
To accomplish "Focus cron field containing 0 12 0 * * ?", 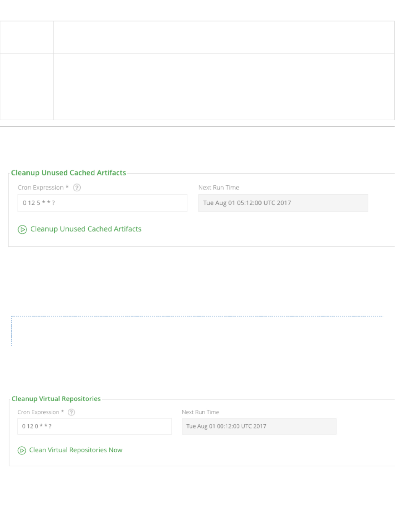I will click(94, 427).
